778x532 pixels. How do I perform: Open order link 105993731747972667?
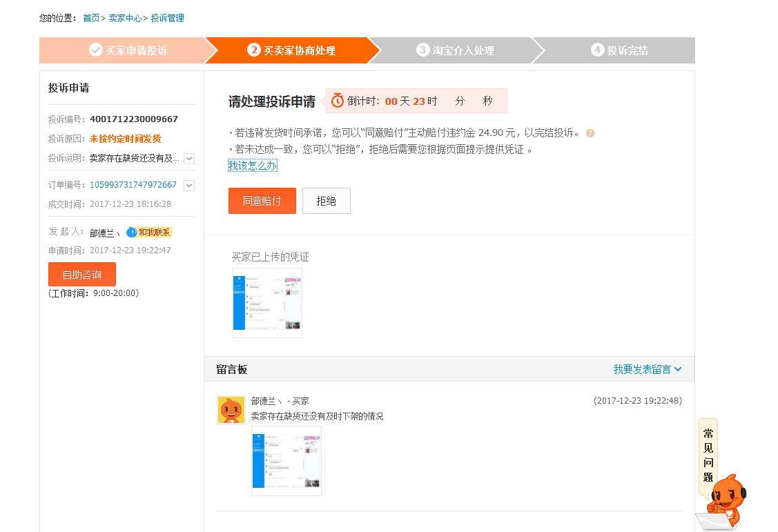click(x=133, y=184)
